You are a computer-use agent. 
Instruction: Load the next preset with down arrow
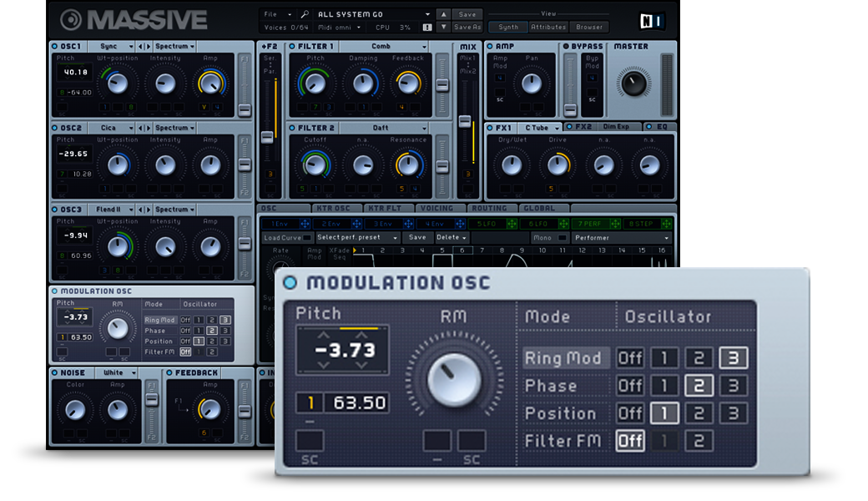pos(443,27)
